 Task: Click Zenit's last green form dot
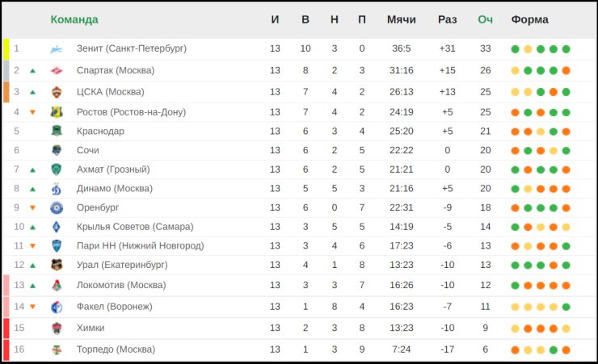click(566, 49)
